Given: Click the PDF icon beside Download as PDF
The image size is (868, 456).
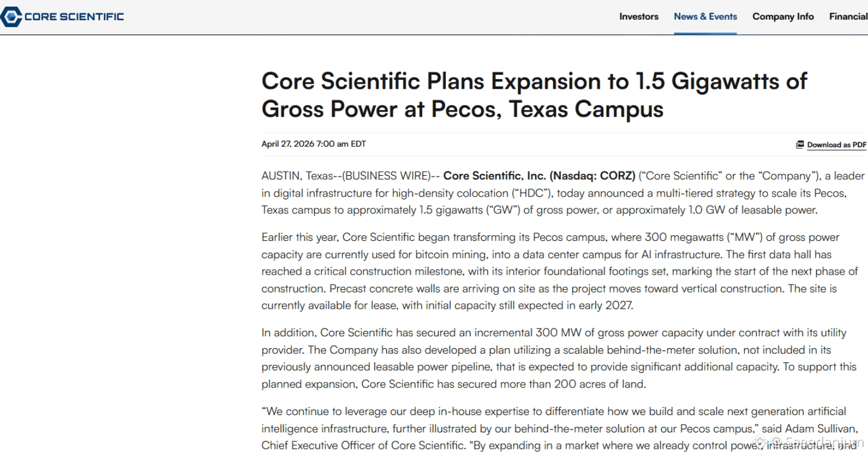Looking at the screenshot, I should point(800,144).
